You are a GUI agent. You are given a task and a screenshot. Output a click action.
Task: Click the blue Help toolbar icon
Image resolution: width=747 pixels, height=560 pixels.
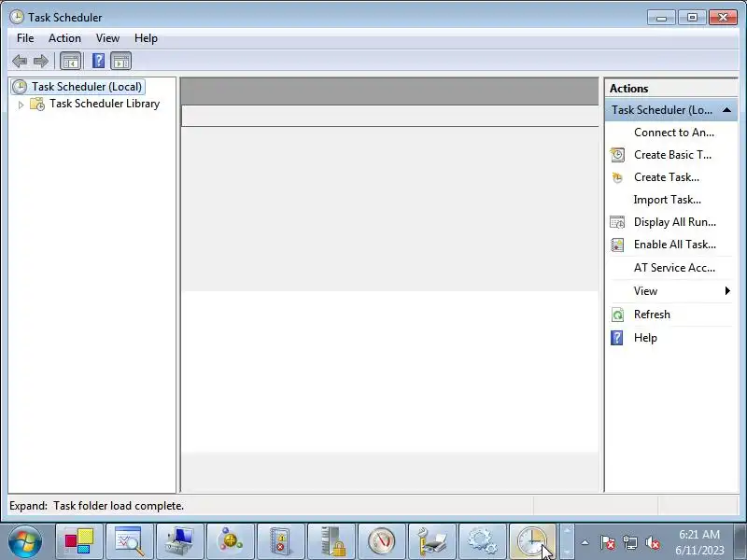(x=98, y=61)
